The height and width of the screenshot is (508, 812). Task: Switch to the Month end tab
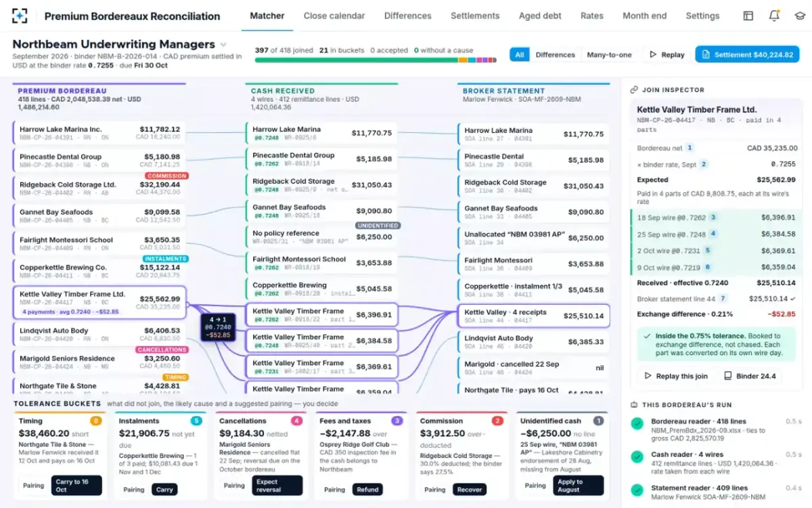(644, 16)
